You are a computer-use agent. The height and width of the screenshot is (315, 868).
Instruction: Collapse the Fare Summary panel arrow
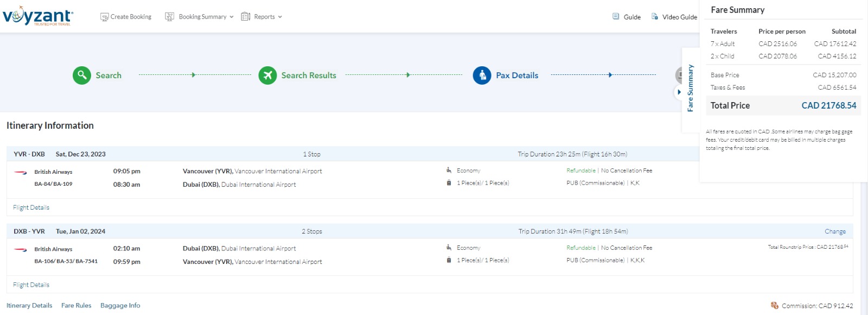(679, 92)
